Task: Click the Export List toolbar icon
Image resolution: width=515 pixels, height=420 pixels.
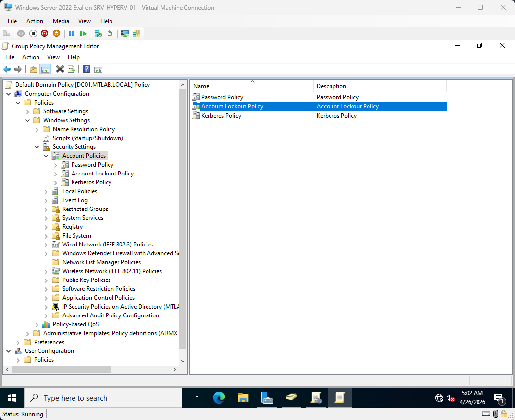Action: tap(72, 69)
